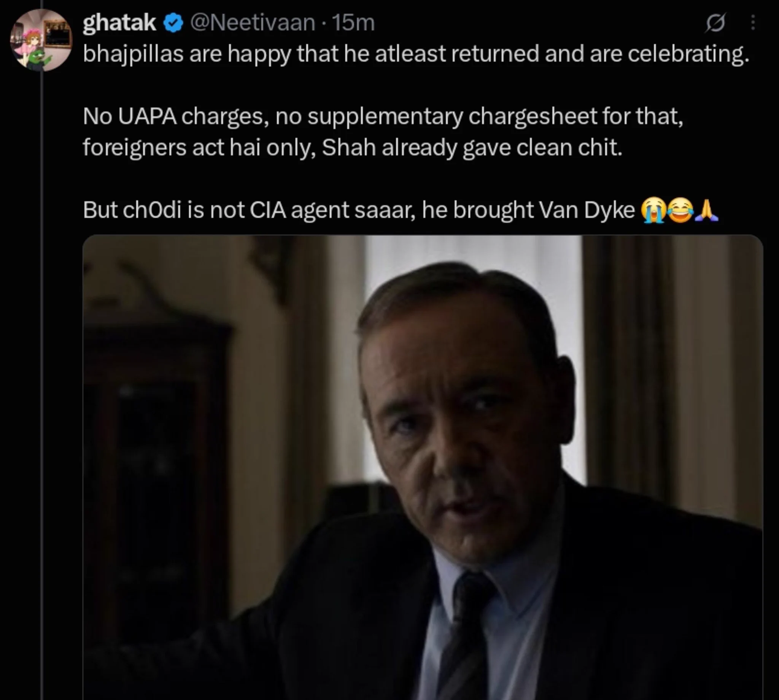Screen dimensions: 779x700
Task: Open the three-dot more options menu
Action: coord(753,23)
